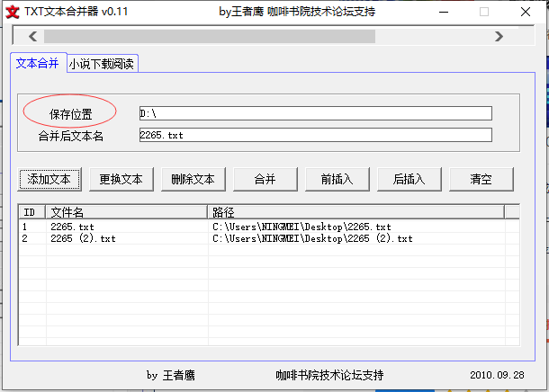
Task: Click 合并后文本名 label
Action: click(71, 136)
